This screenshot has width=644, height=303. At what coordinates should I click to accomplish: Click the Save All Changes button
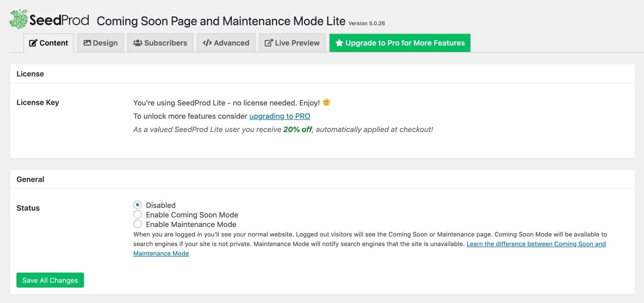coord(50,280)
